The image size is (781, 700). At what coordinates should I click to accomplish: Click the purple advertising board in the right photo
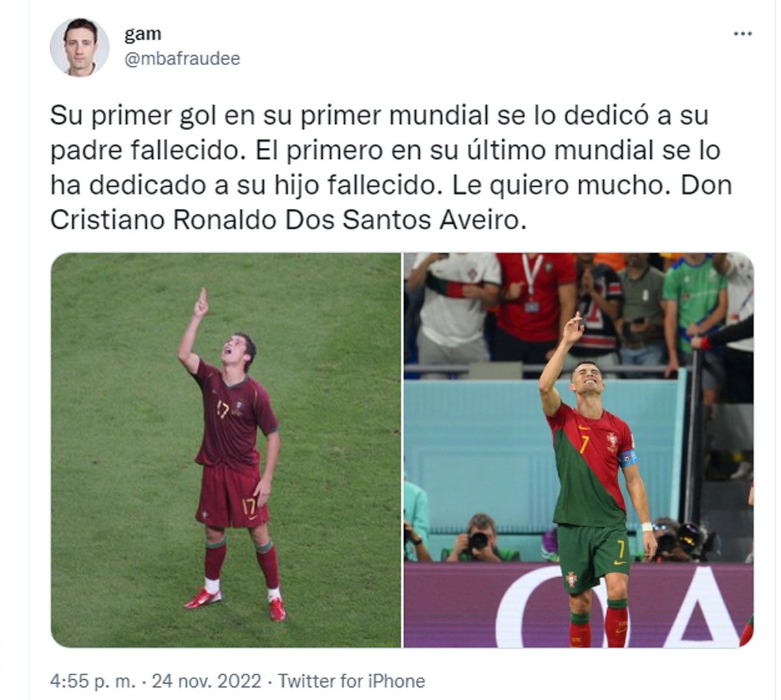(579, 605)
